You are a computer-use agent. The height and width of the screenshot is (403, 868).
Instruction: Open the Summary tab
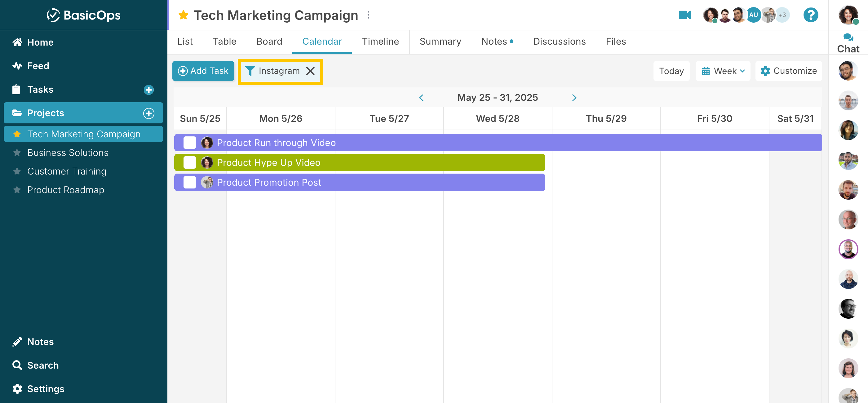440,42
